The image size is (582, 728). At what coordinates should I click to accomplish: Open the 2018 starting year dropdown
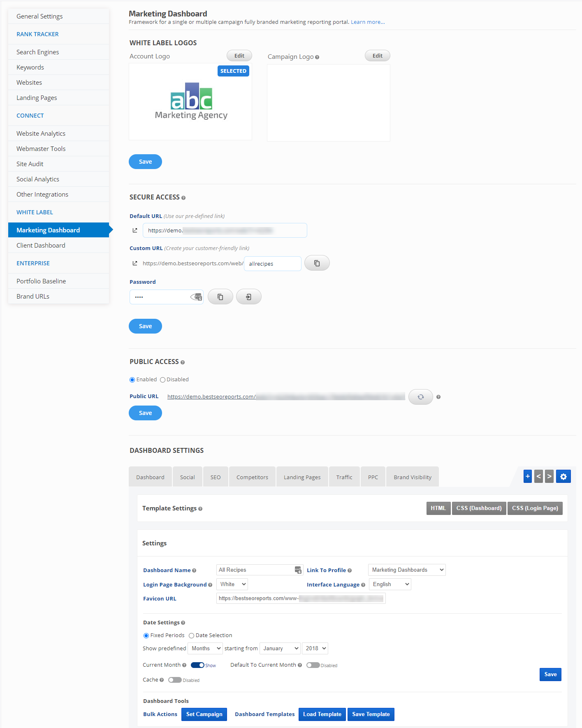point(315,649)
